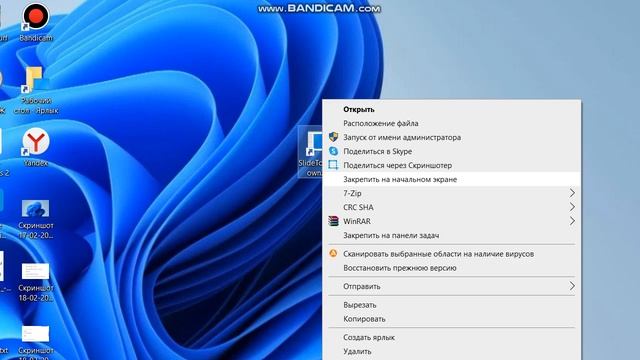Expand the CRC SHA submenu arrow
Viewport: 640px width, 360px height.
(x=572, y=207)
